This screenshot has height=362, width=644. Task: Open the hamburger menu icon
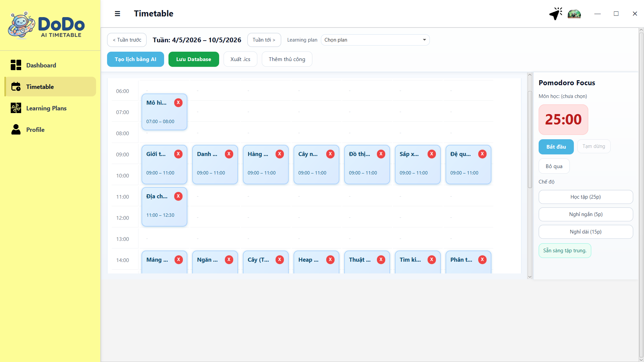point(117,14)
